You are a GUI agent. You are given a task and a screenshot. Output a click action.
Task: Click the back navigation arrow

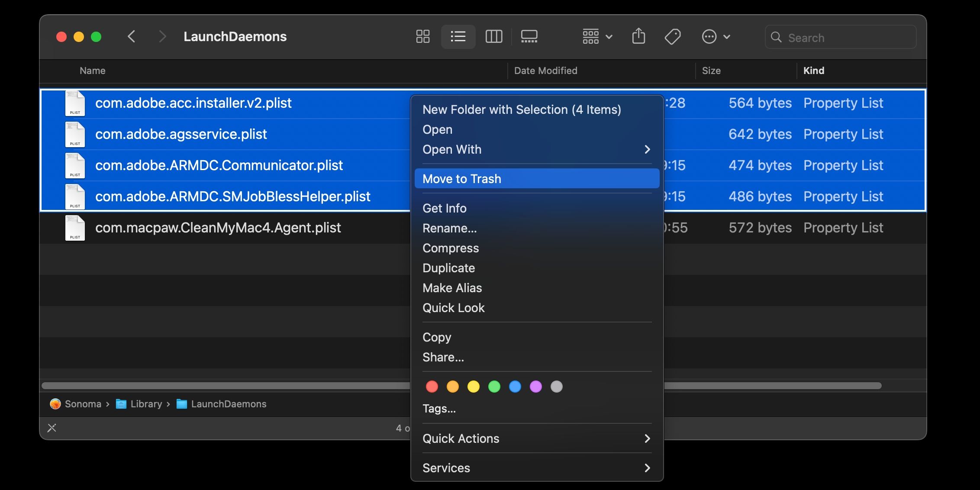[x=132, y=36]
